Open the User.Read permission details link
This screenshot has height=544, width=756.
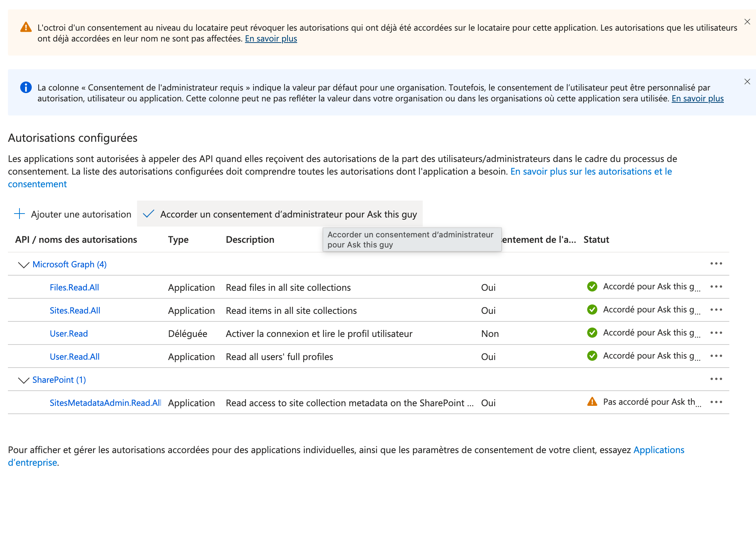click(69, 333)
